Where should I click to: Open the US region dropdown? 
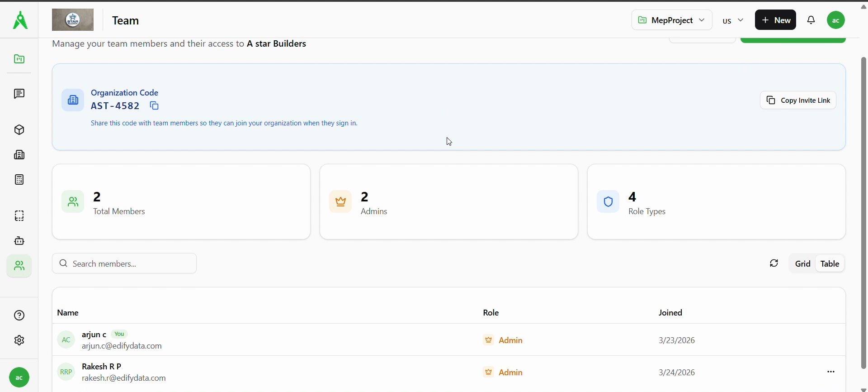[733, 20]
